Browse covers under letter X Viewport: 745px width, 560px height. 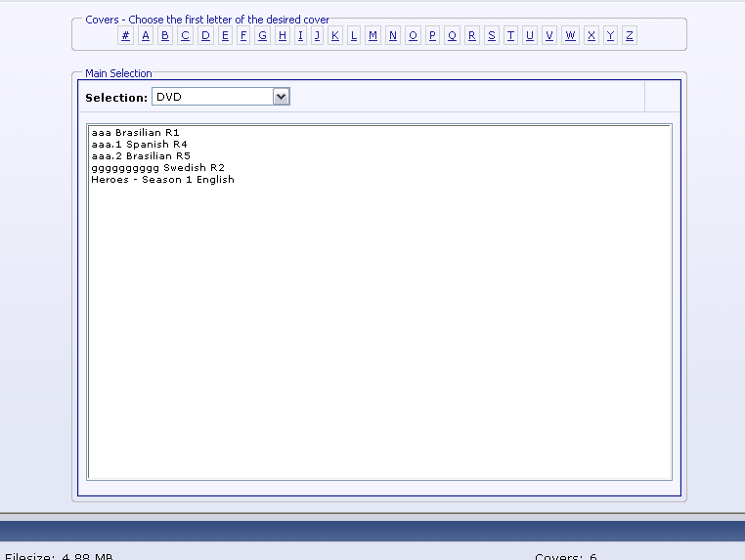coord(592,36)
